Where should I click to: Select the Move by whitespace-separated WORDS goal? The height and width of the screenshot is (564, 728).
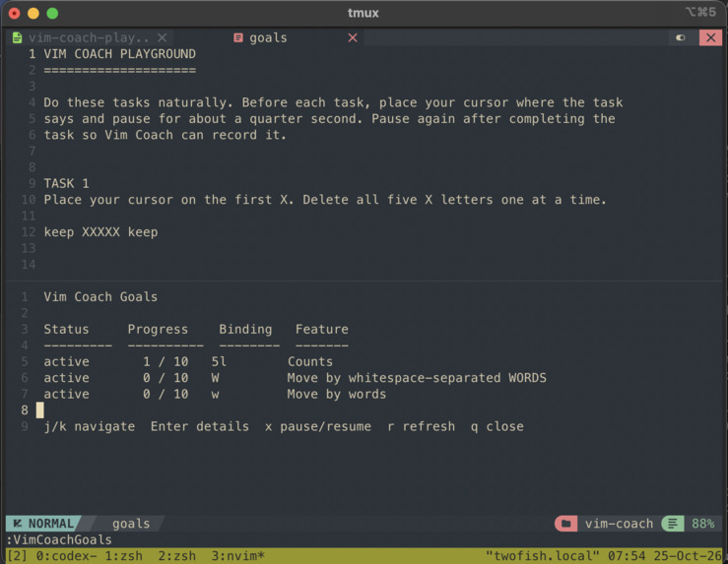click(295, 378)
